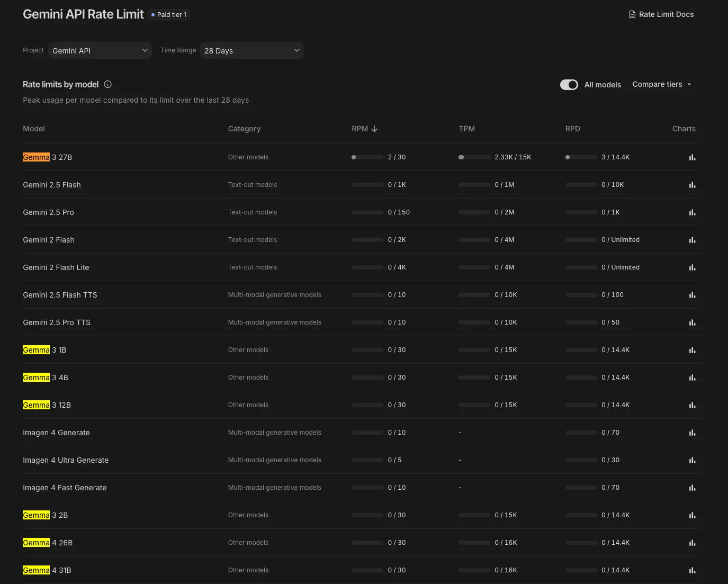Open the chart icon for Gemini 2 Flash row
728x584 pixels.
(x=692, y=240)
